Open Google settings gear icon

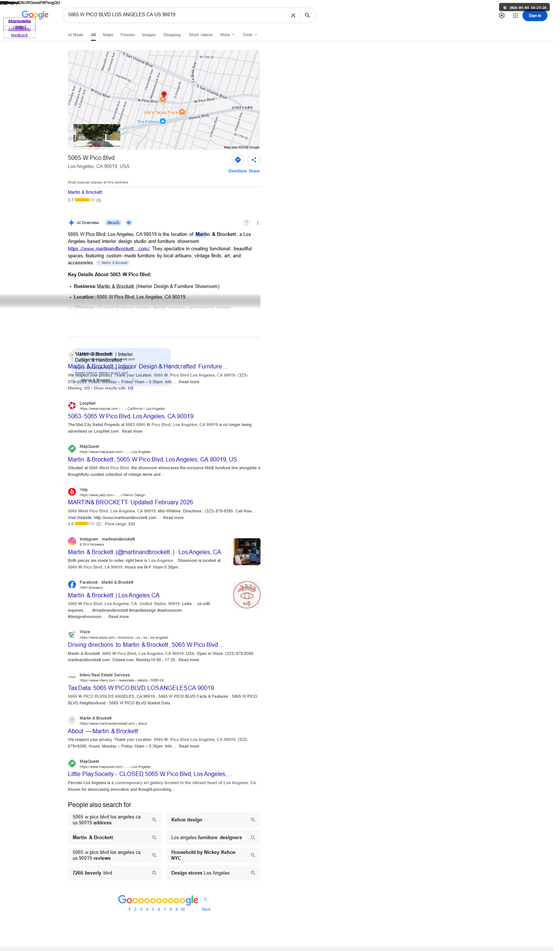point(507,16)
